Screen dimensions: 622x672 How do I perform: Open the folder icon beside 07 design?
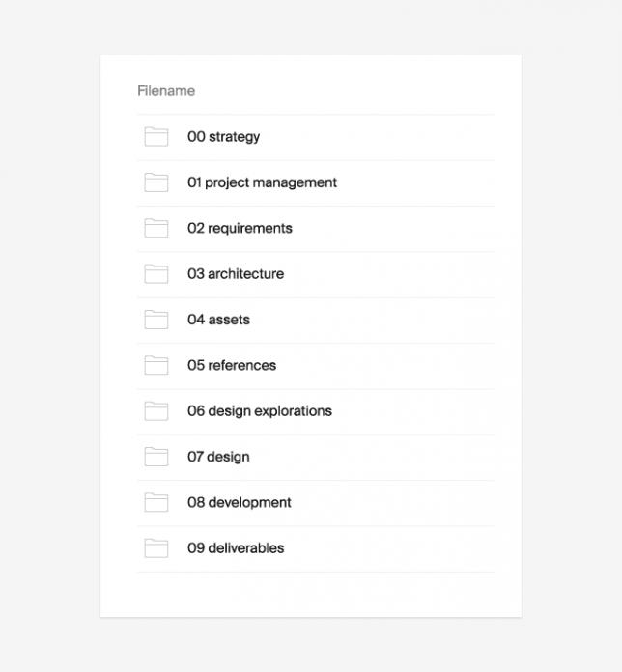[x=156, y=457]
